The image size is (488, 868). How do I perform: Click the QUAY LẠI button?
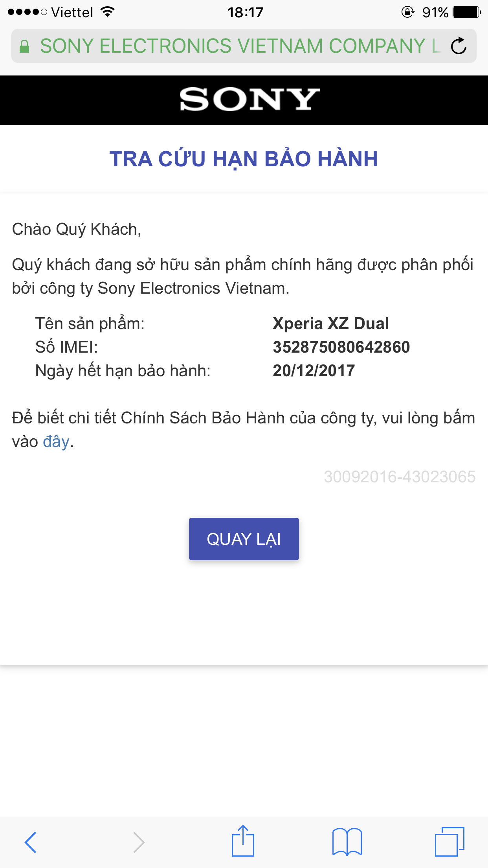click(x=244, y=539)
